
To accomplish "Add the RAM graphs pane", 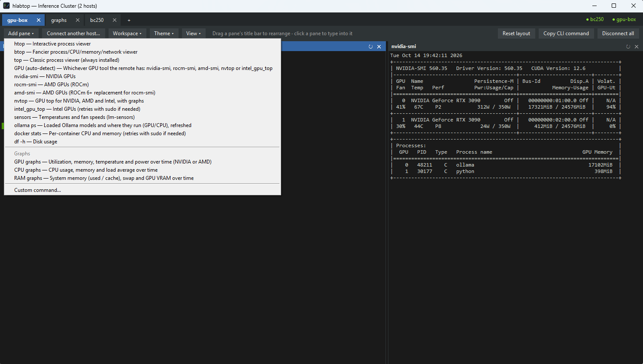I will click(143, 178).
